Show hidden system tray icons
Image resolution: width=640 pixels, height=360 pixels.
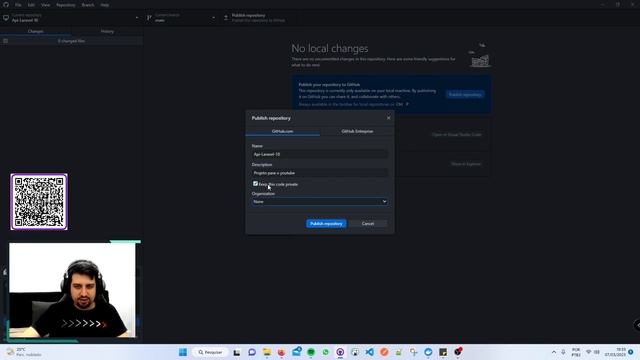click(x=553, y=352)
